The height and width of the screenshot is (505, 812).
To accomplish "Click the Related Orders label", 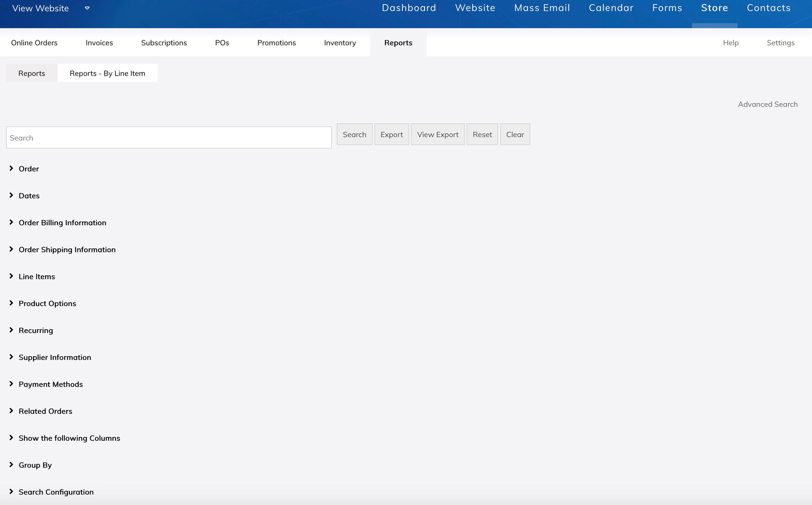I will [x=46, y=411].
